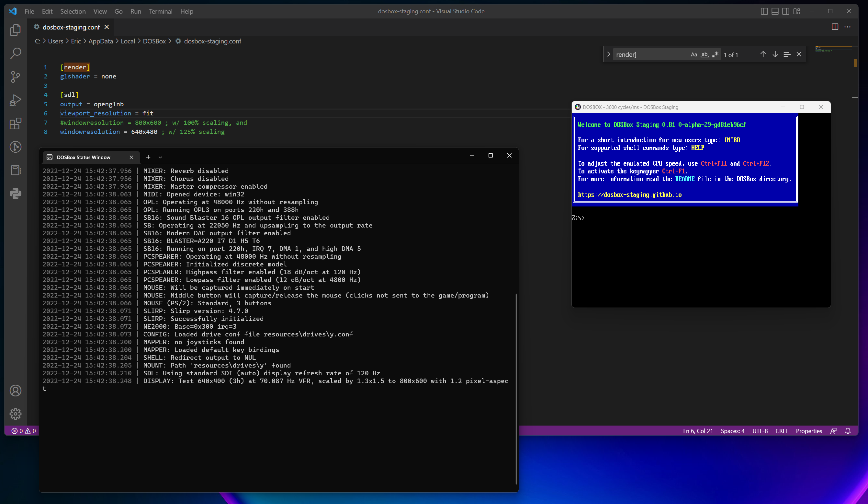This screenshot has height=504, width=868.
Task: Open the Extensions view
Action: (16, 123)
